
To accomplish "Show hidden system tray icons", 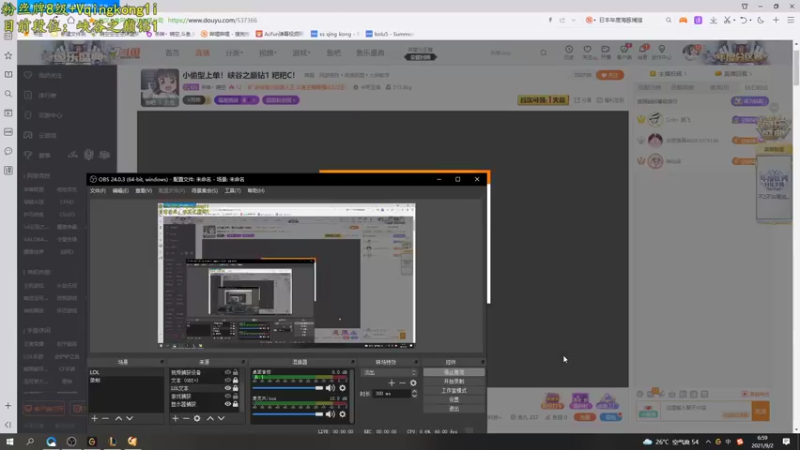I will click(x=708, y=442).
